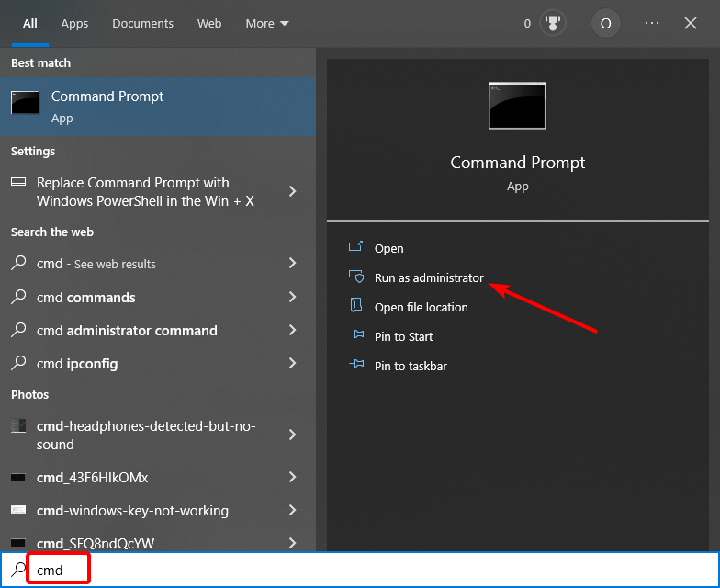Click the large Command Prompt preview thumbnail
This screenshot has width=720, height=588.
pos(517,106)
